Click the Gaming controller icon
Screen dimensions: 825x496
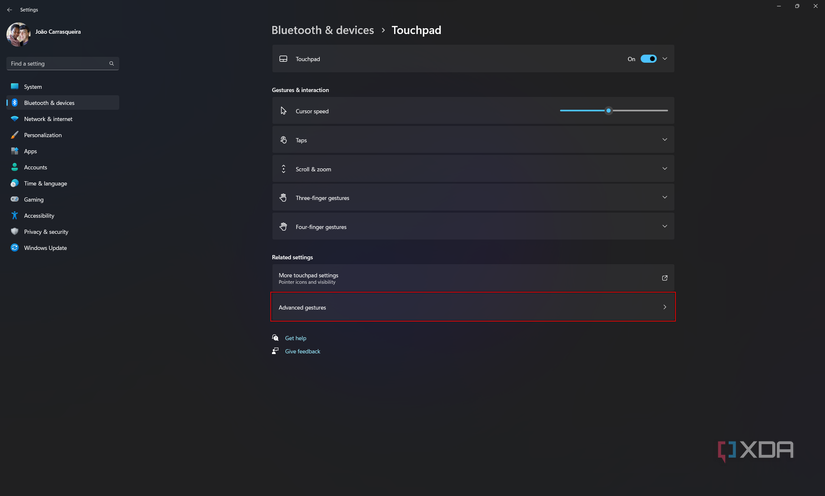click(x=15, y=199)
